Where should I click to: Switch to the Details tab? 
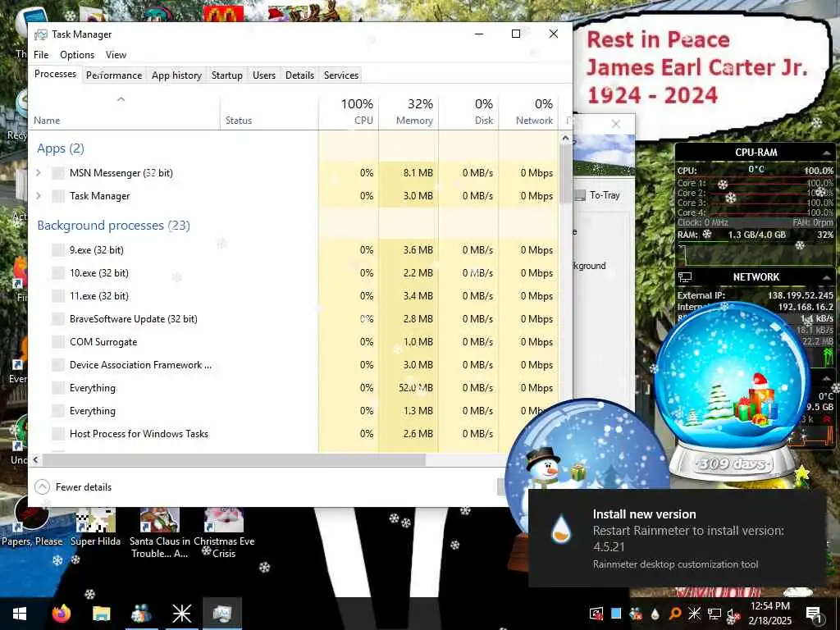pos(299,75)
